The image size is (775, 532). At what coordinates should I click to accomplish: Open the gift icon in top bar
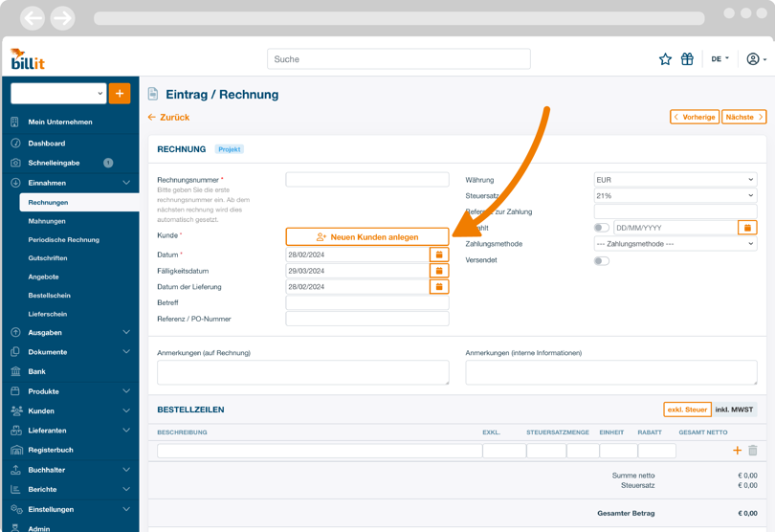pyautogui.click(x=687, y=59)
